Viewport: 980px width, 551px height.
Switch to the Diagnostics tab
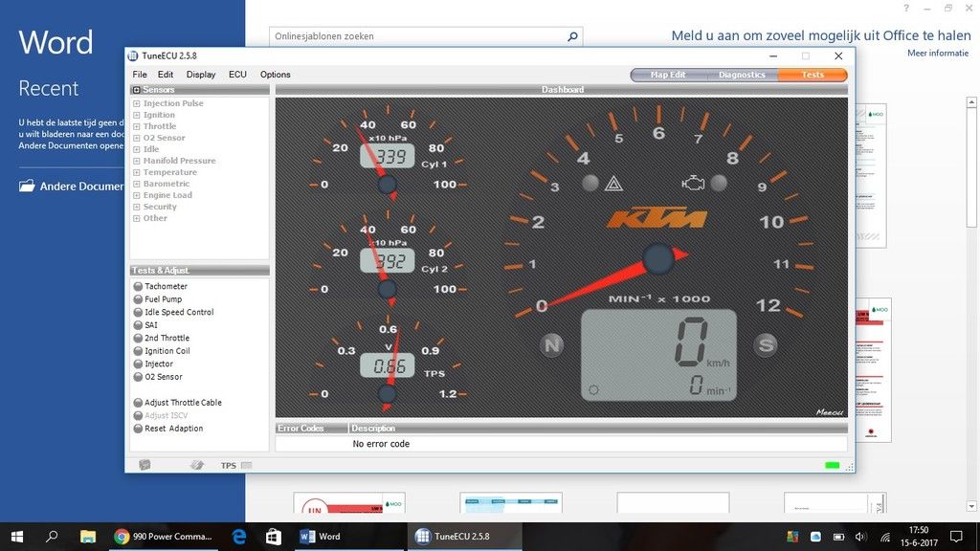(742, 75)
